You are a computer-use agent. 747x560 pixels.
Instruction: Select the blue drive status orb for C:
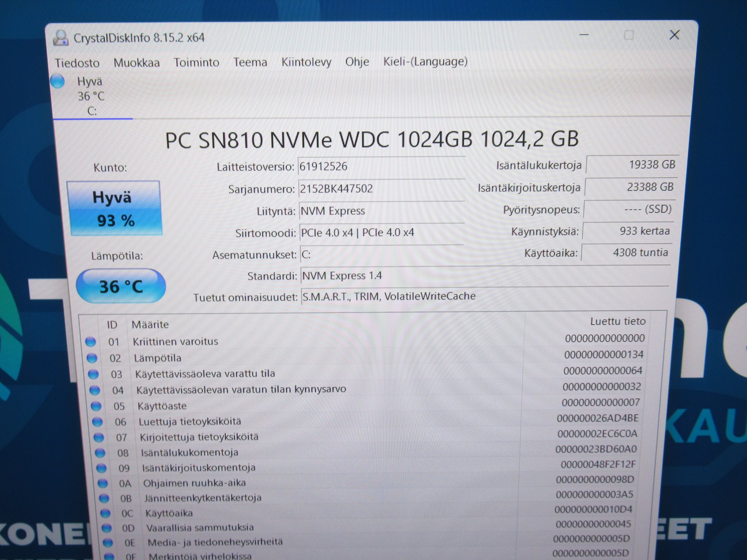coord(58,81)
